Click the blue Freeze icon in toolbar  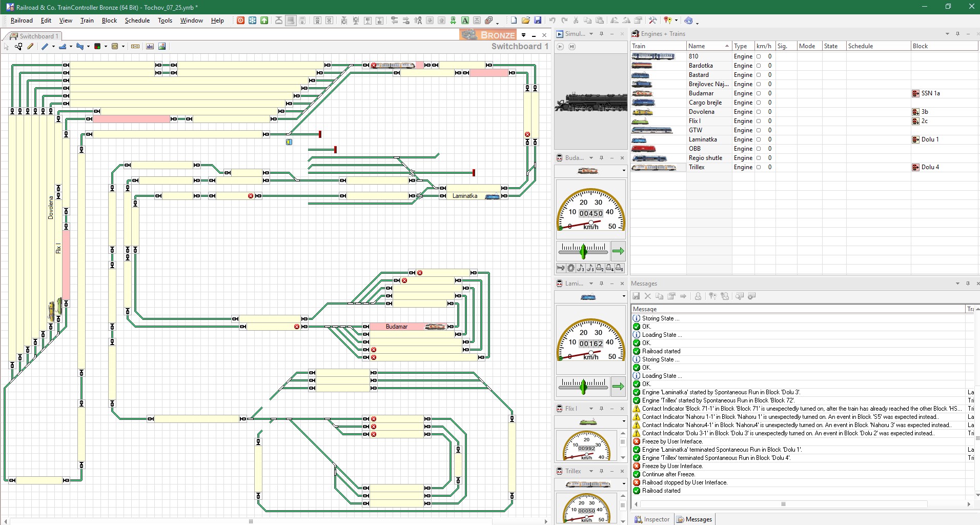[x=252, y=21]
